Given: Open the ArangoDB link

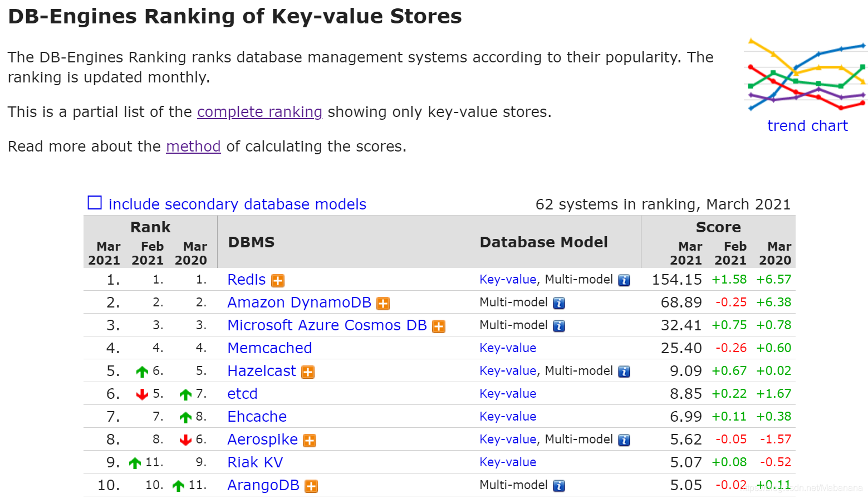Looking at the screenshot, I should pyautogui.click(x=263, y=485).
